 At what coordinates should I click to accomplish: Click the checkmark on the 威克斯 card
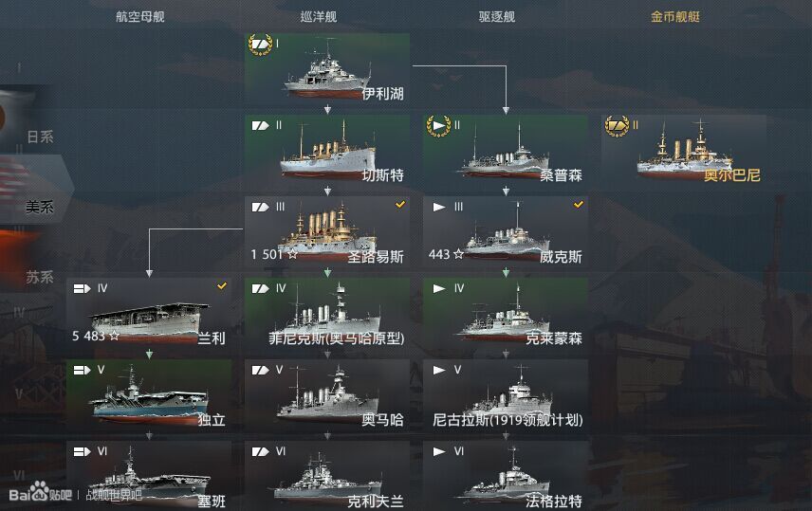click(x=579, y=205)
